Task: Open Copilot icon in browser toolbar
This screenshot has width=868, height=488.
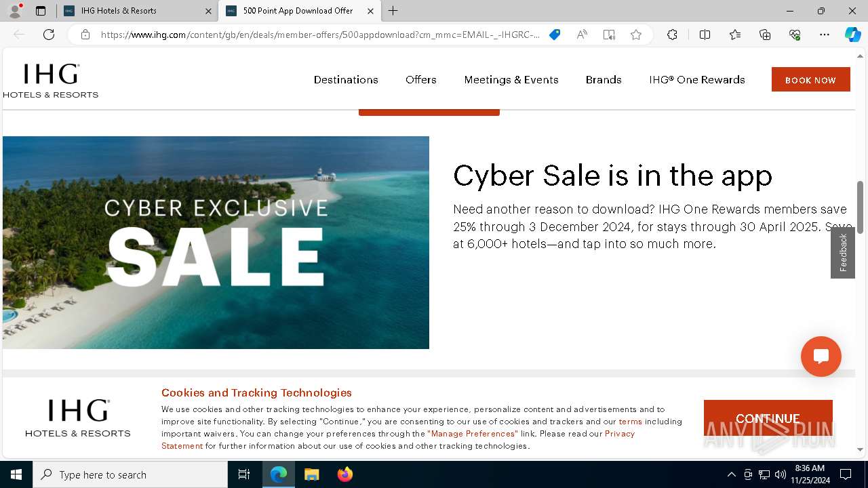Action: point(852,35)
